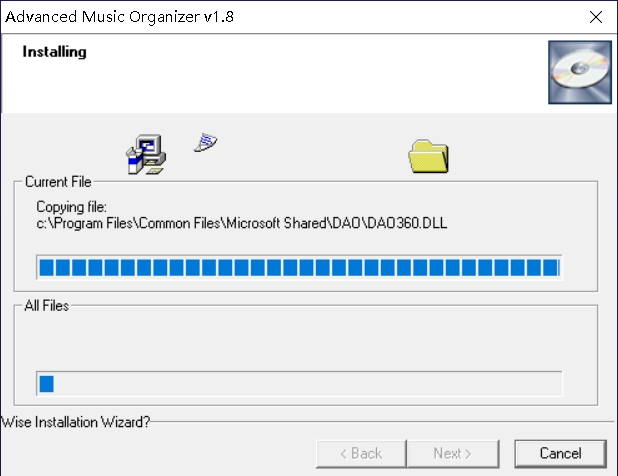Viewport: 618px width, 476px height.
Task: Click the empty portion of All Files bar
Action: [307, 383]
